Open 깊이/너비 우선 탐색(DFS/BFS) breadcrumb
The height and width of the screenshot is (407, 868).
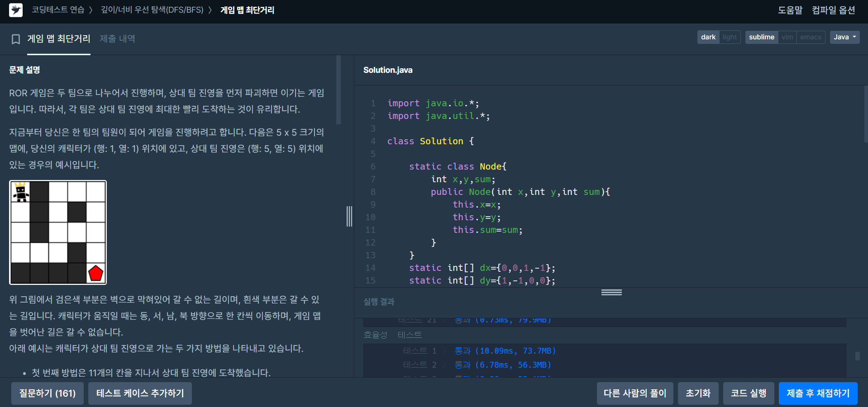[152, 10]
